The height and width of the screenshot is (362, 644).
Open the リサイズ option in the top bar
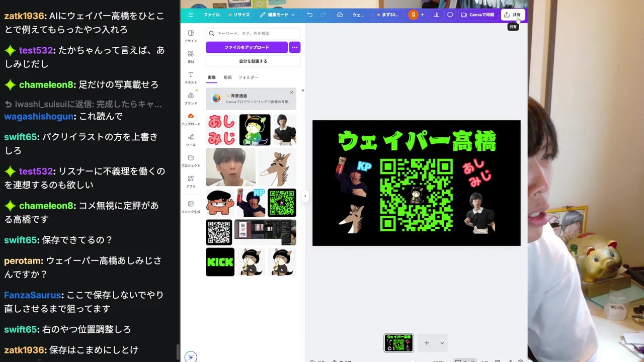(239, 15)
